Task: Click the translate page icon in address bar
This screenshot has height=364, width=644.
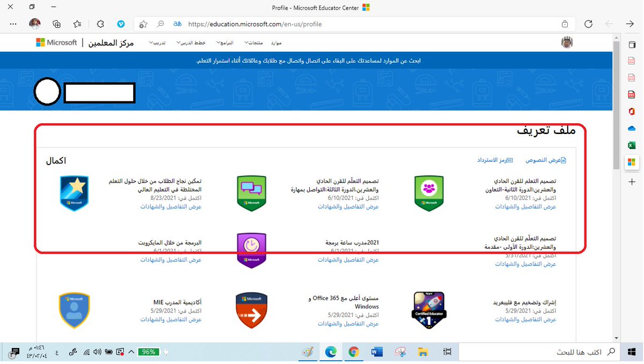Action: click(x=177, y=24)
